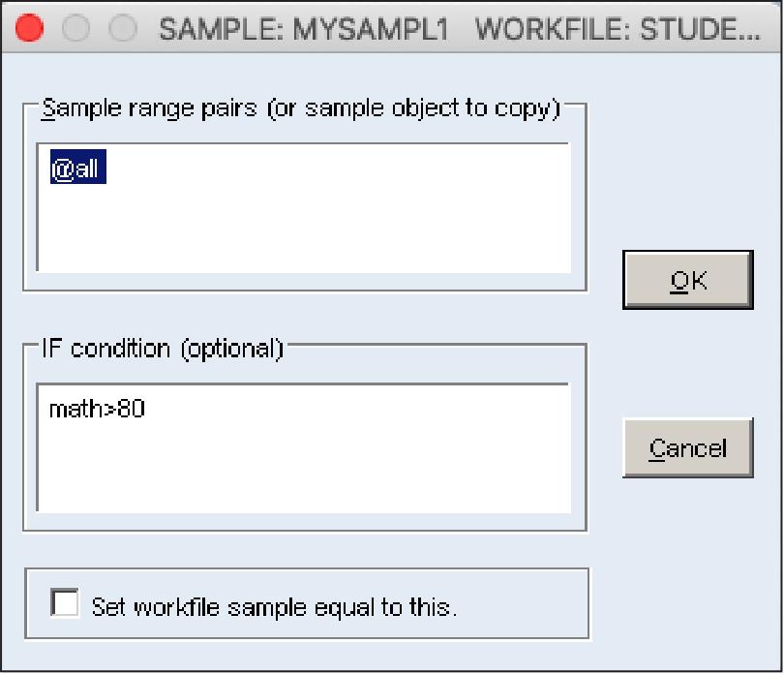
Task: Click the "IF condition (optional)" group label
Action: 162,349
